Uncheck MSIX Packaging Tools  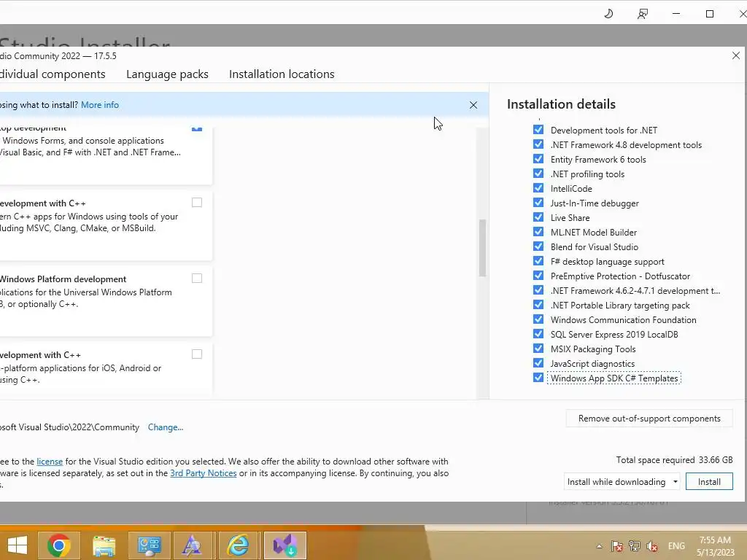(x=538, y=349)
